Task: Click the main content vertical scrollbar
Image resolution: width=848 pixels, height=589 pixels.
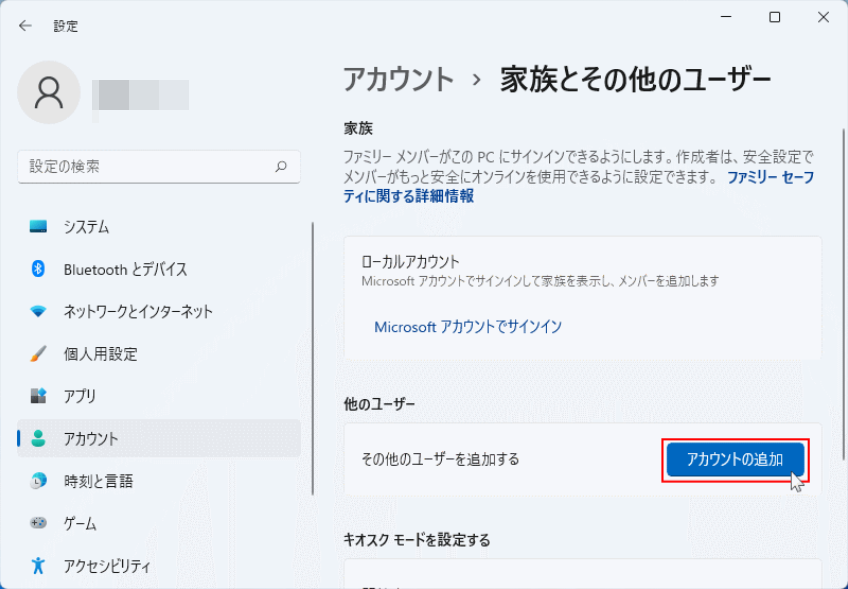Action: point(840,300)
